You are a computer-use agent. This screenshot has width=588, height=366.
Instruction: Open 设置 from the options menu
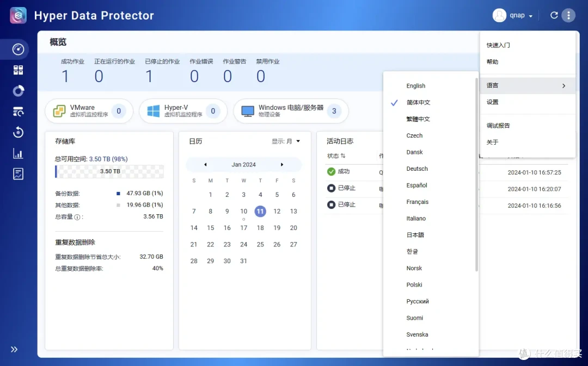point(493,102)
